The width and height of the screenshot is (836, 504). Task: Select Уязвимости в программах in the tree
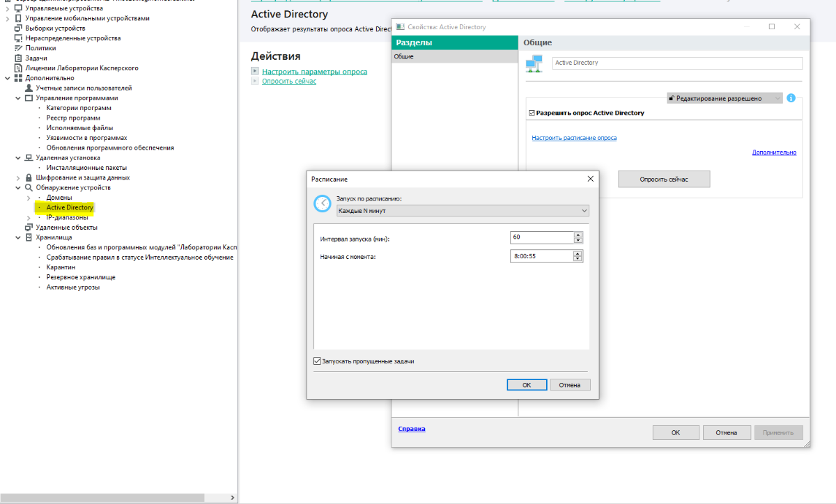click(86, 138)
